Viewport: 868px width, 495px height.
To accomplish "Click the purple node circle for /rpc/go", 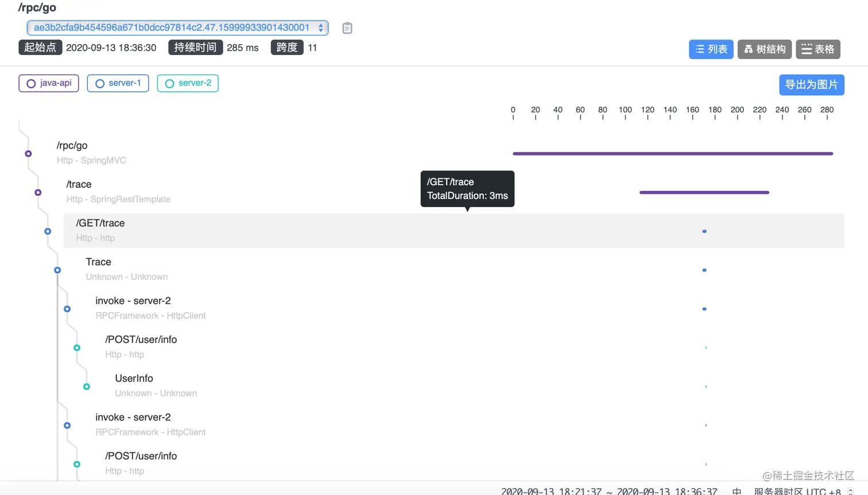I will pos(28,154).
